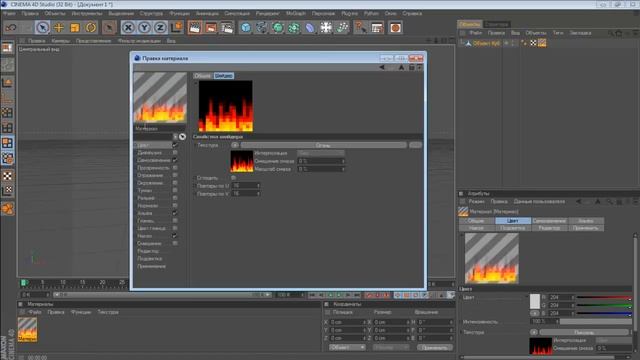Click small arrow beside the channel list header
The width and height of the screenshot is (640, 360).
(x=175, y=137)
